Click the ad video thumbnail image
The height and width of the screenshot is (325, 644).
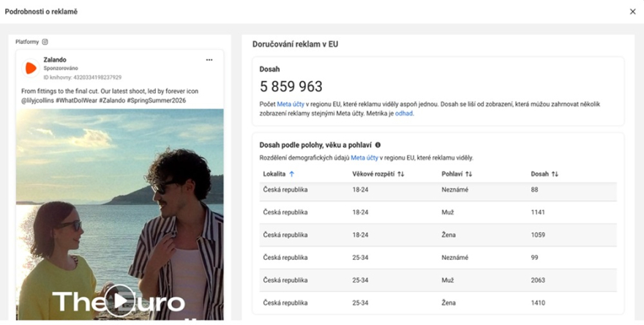(x=120, y=214)
